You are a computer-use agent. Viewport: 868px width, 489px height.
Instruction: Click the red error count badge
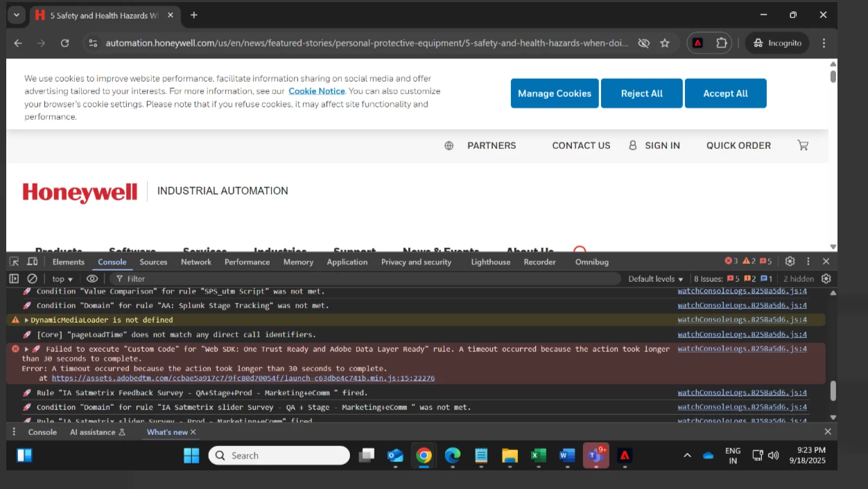pyautogui.click(x=731, y=261)
